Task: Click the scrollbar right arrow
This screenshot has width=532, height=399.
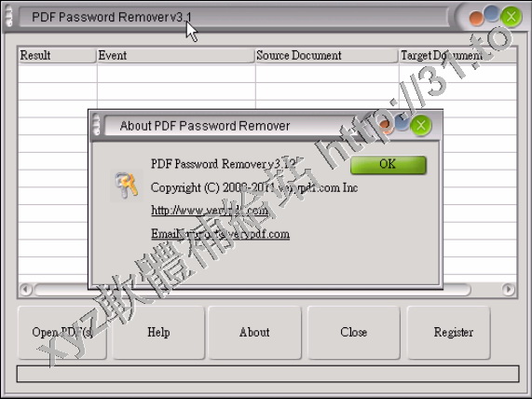Action: click(508, 290)
